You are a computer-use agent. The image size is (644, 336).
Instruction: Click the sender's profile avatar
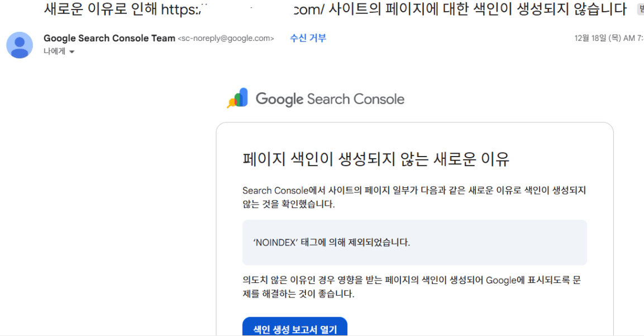(20, 45)
